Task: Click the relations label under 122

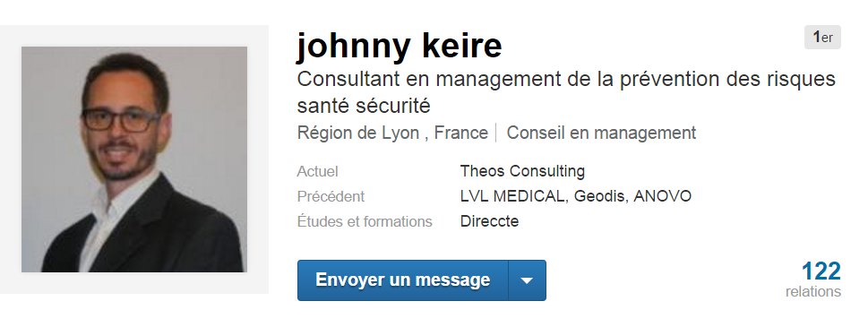Action: coord(813,291)
